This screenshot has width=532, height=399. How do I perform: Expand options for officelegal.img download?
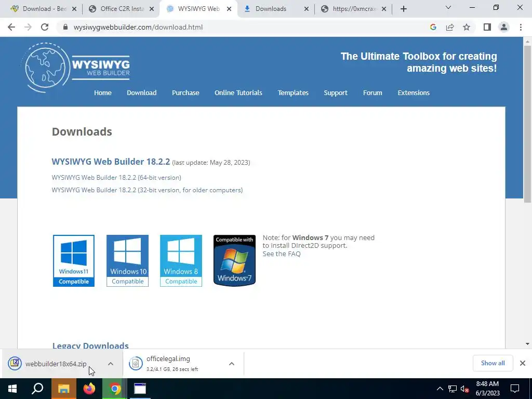(232, 363)
